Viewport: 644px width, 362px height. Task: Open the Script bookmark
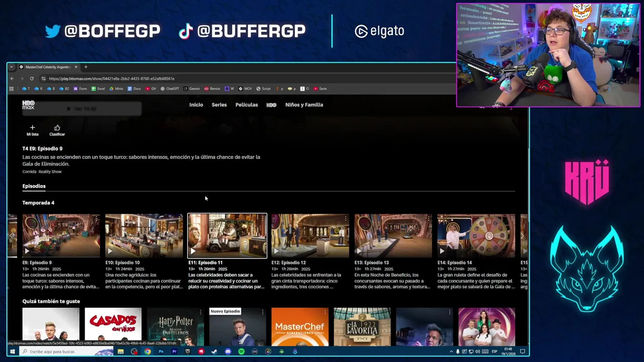(x=264, y=88)
